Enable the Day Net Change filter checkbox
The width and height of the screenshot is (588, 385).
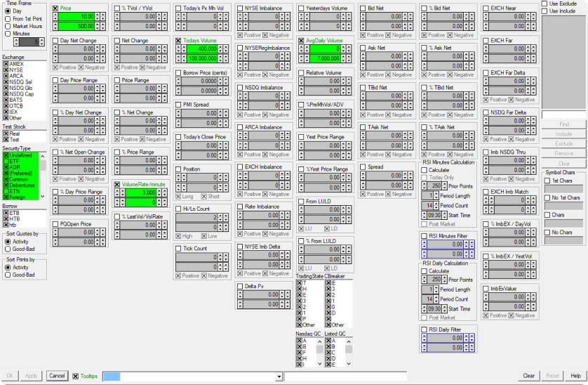coord(56,40)
